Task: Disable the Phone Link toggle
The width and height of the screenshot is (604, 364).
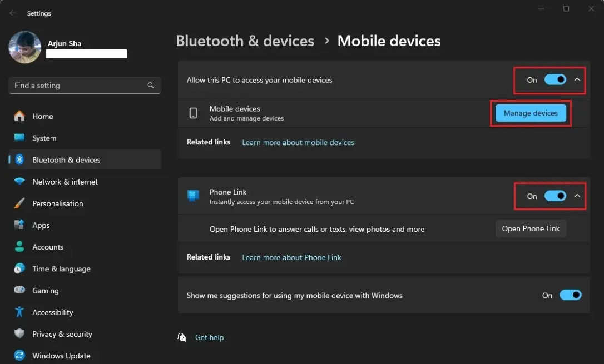Action: (555, 196)
